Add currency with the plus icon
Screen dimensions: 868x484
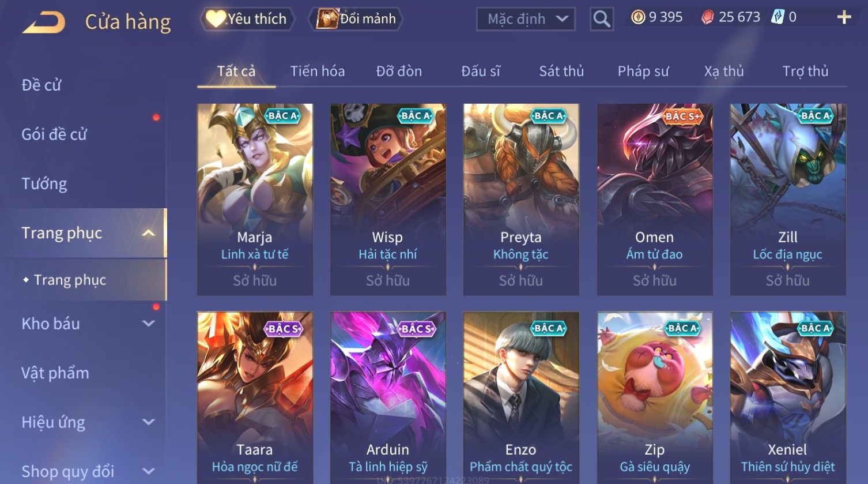(844, 17)
